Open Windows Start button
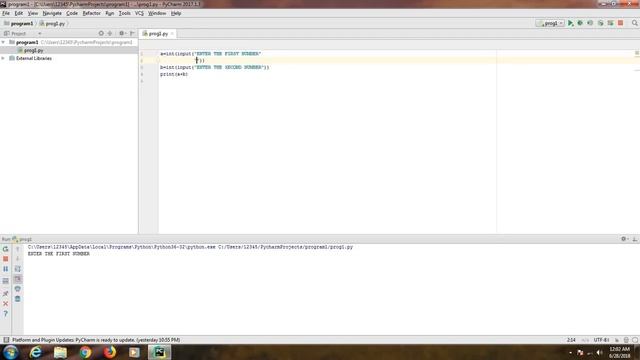 pos(11,352)
